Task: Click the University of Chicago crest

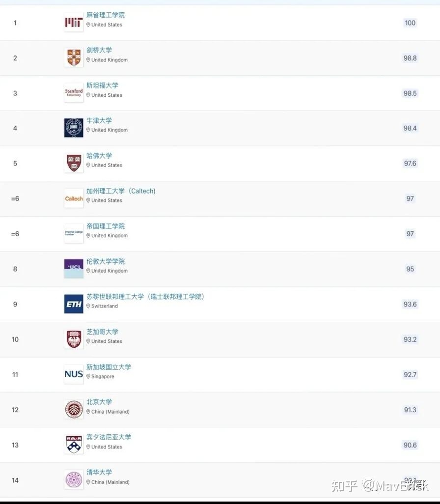Action: point(74,339)
